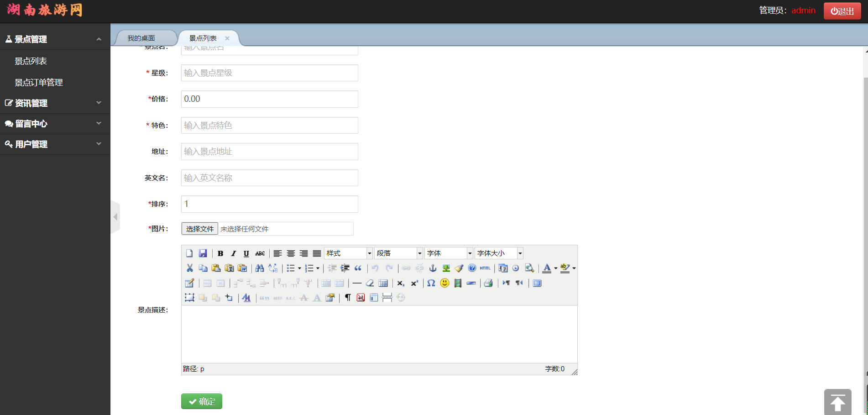
Task: Click the find binoculars icon
Action: coord(260,268)
